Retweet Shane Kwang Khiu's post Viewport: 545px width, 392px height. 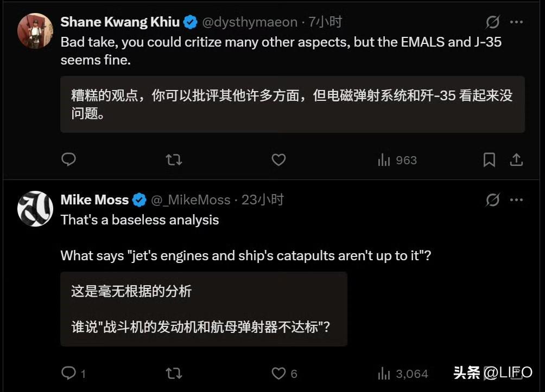[x=174, y=160]
